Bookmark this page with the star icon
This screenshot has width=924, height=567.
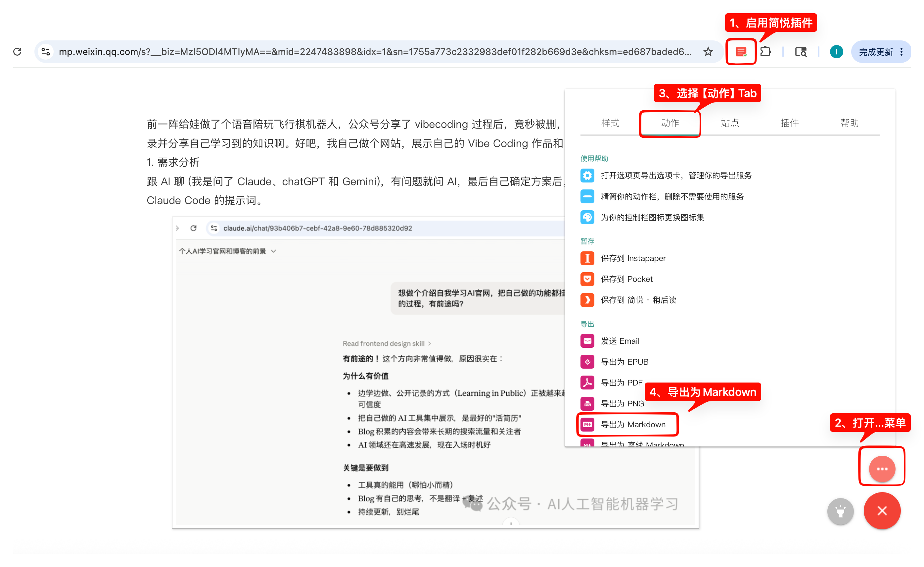click(708, 51)
